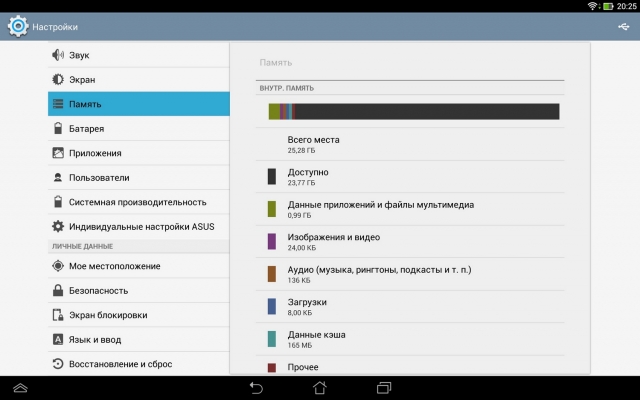Tap the Данные приложений green color swatch
Viewport: 640px width, 400px height.
(x=271, y=209)
